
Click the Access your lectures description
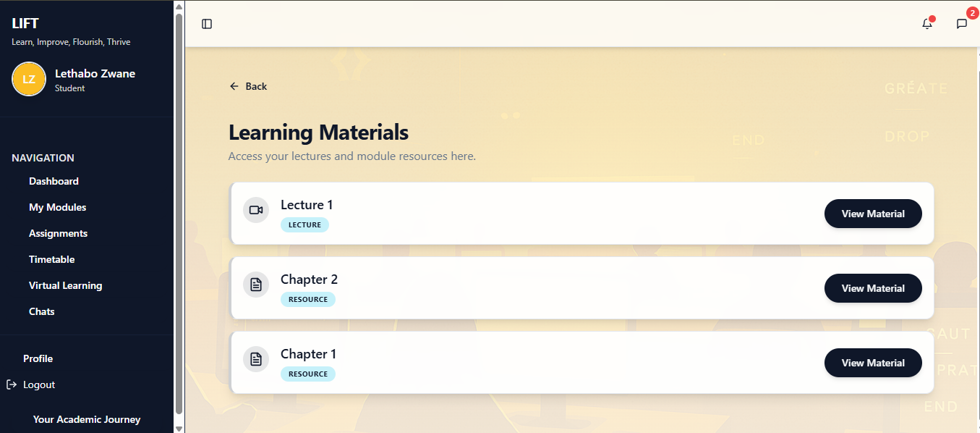pyautogui.click(x=352, y=156)
